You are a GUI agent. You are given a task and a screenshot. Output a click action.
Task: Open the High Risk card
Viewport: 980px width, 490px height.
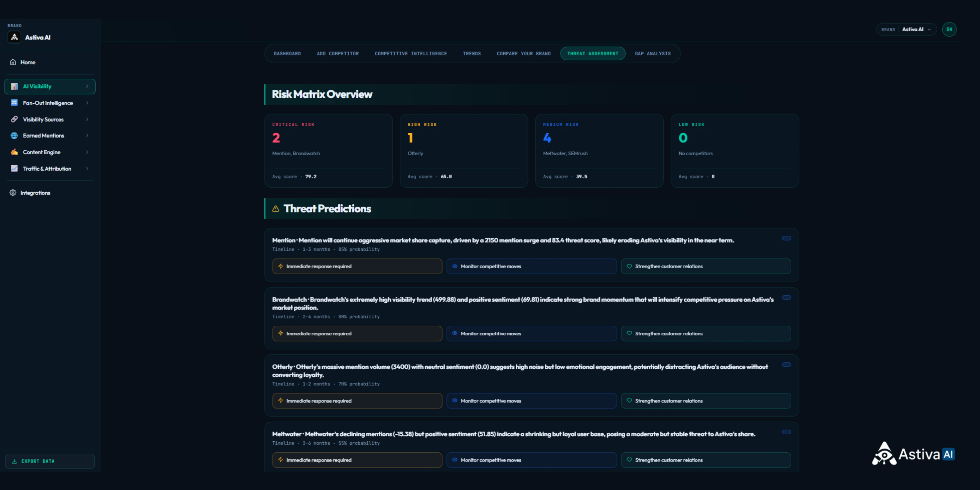[x=464, y=151]
